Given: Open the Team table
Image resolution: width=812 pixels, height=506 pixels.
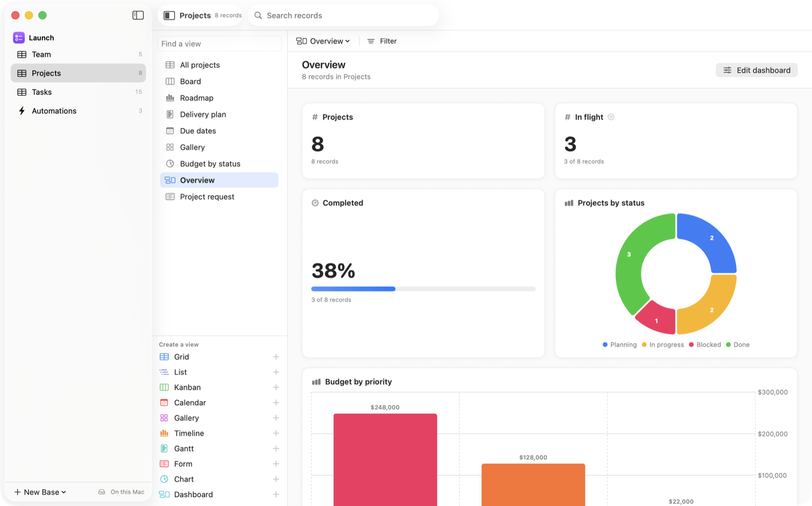Looking at the screenshot, I should point(78,54).
